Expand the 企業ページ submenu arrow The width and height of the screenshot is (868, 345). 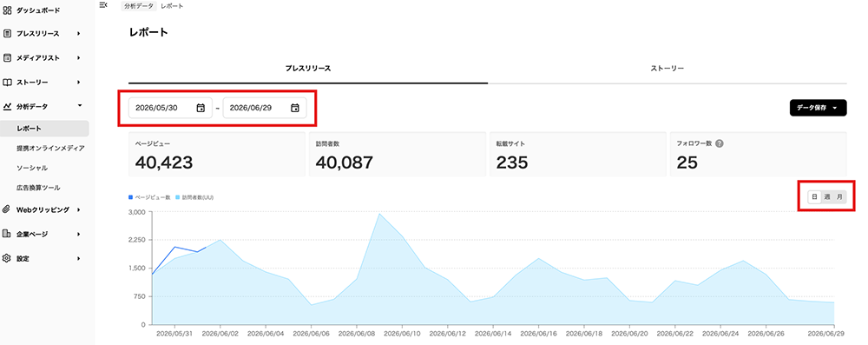tap(79, 234)
